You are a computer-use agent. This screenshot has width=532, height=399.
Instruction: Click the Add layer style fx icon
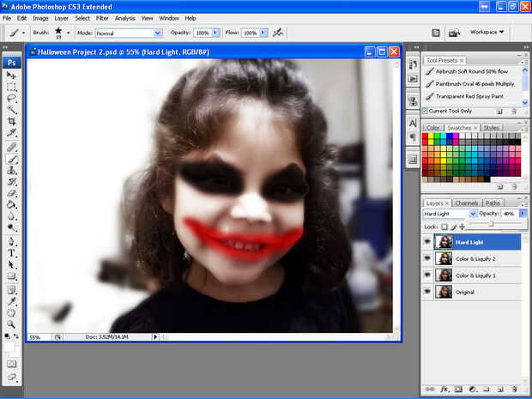(x=444, y=390)
